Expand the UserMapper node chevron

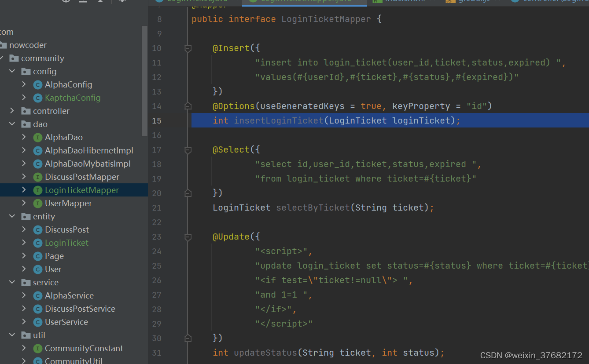click(24, 203)
